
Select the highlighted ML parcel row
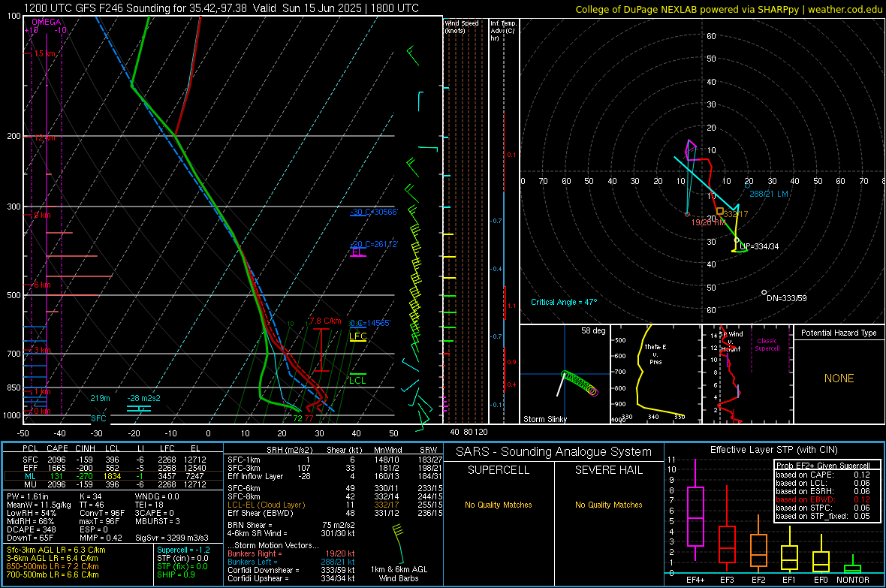113,476
